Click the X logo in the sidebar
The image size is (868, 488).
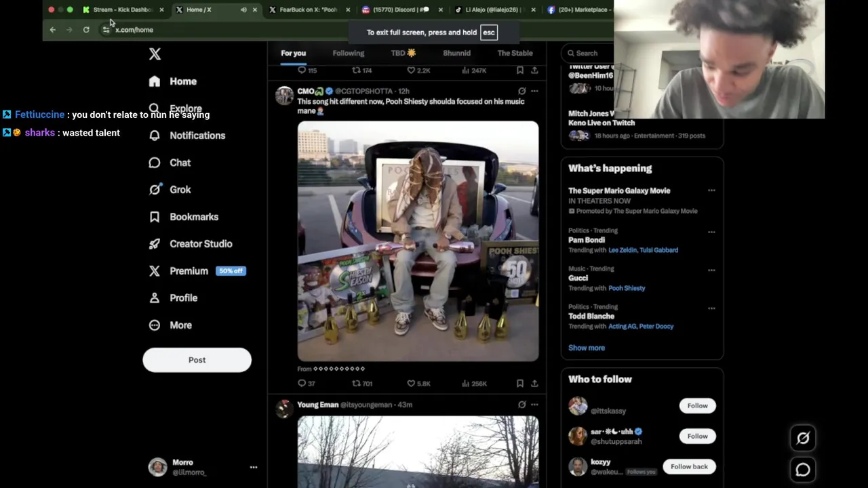tap(155, 54)
